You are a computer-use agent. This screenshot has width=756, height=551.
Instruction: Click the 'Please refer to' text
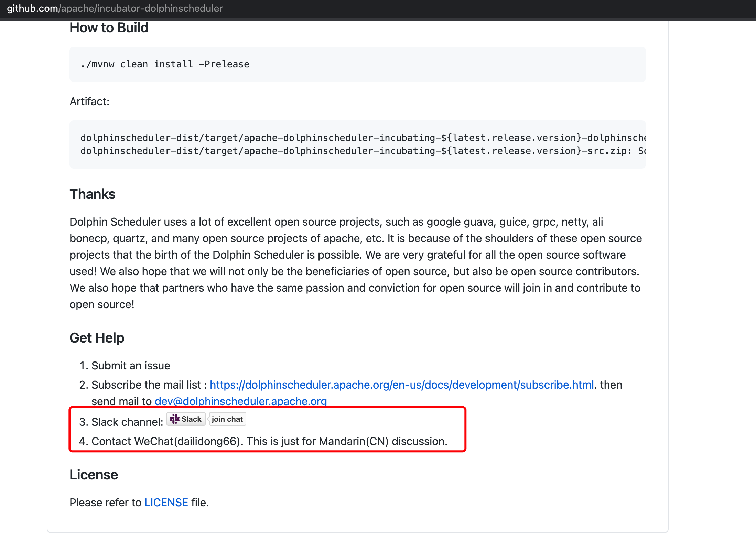coord(106,503)
